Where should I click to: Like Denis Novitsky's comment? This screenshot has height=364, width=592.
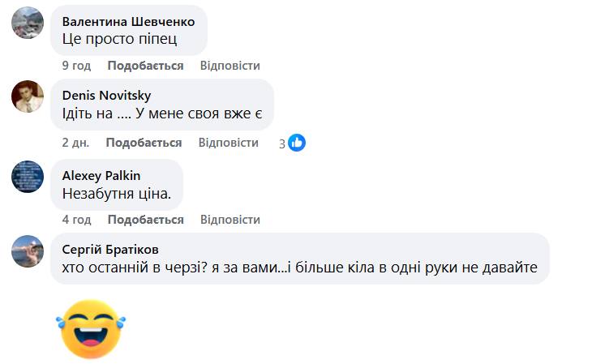click(144, 143)
